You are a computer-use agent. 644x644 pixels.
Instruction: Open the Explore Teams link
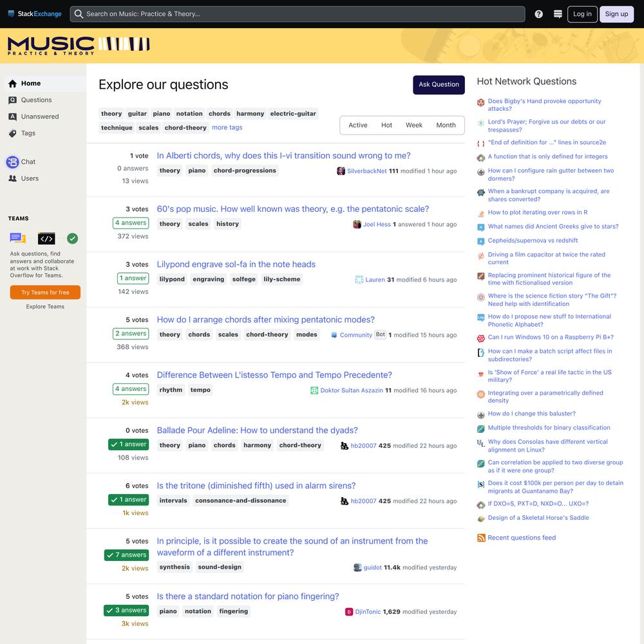[x=45, y=307]
